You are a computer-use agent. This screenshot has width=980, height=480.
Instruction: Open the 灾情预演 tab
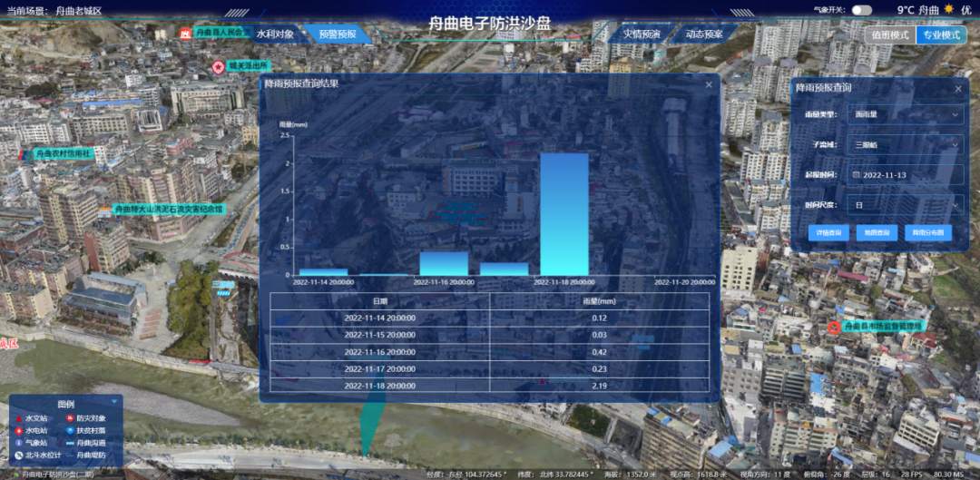(641, 34)
